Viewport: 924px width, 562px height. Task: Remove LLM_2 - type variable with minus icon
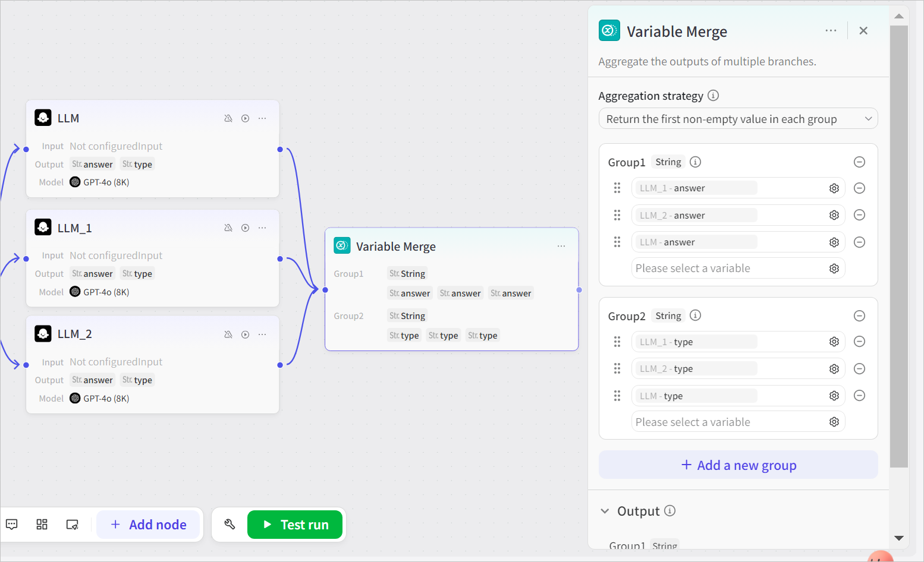(x=859, y=369)
